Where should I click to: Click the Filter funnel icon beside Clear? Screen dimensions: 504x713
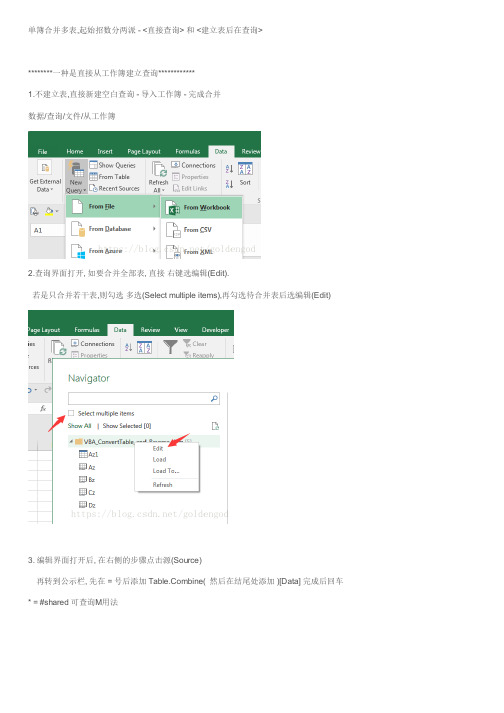click(x=170, y=347)
